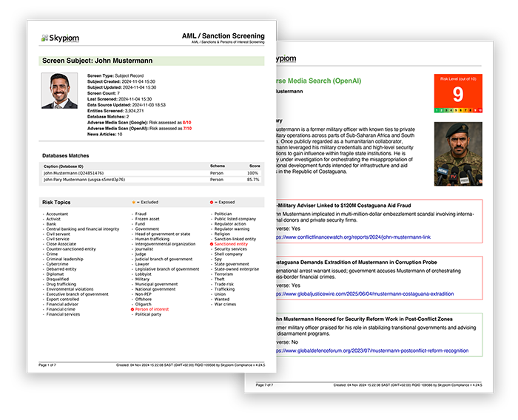Click the Skypiom logo on front page
Image resolution: width=518 pixels, height=420 pixels.
pos(61,38)
